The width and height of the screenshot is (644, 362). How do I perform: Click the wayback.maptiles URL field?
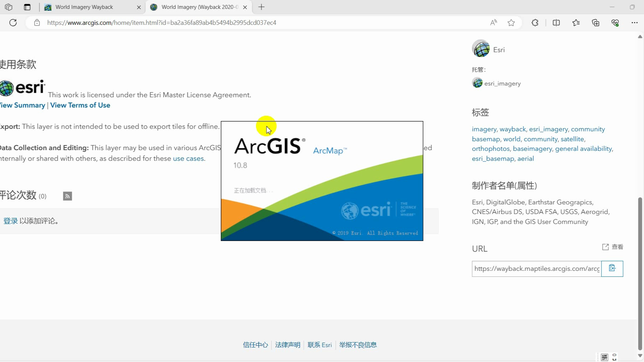(536, 269)
